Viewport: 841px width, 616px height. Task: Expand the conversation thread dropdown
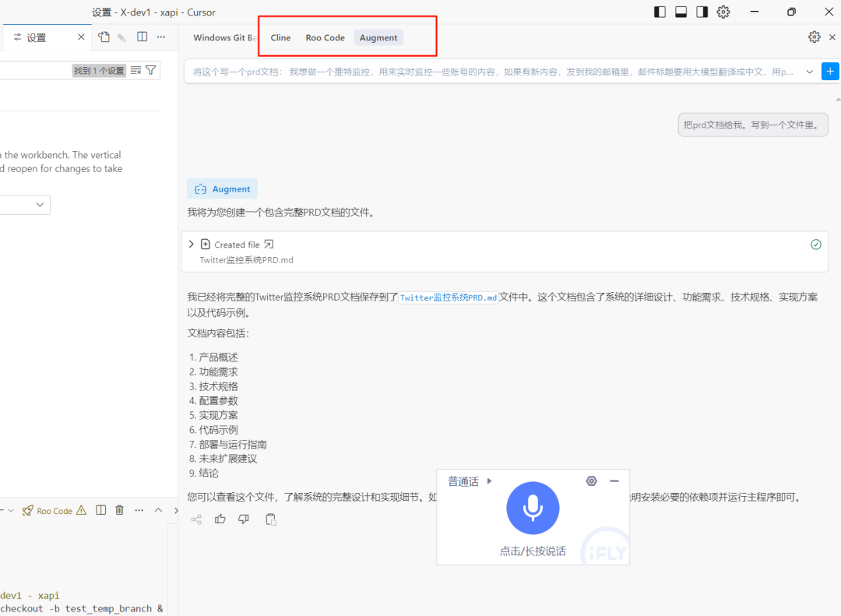point(809,72)
